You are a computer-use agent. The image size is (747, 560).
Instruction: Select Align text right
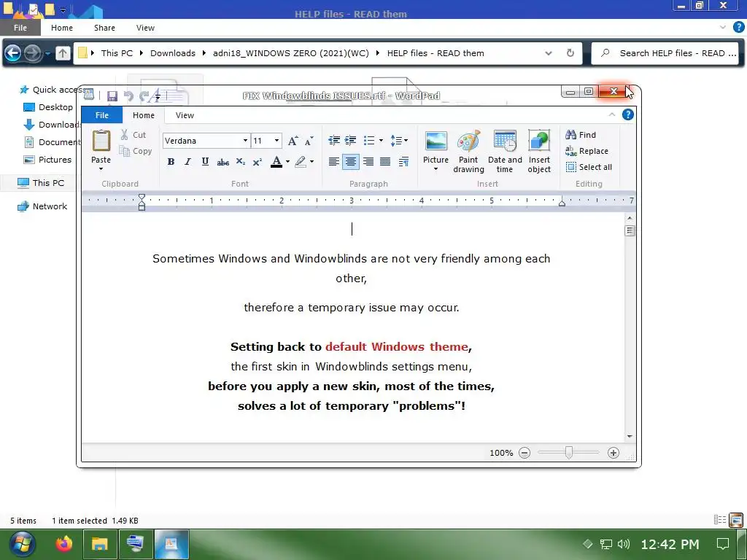(368, 162)
